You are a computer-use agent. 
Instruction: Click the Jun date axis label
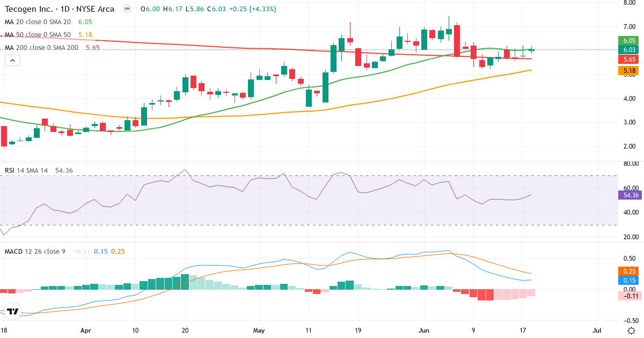click(424, 330)
